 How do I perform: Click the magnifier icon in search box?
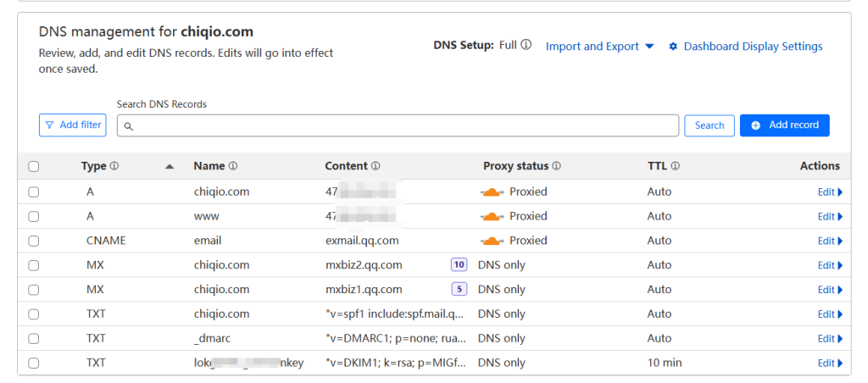click(129, 126)
